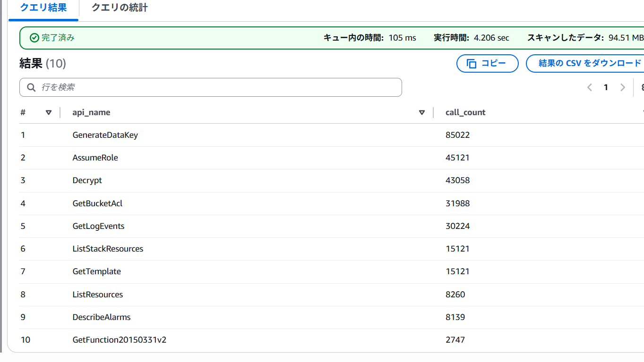Switch to the クエリの統計 tab
This screenshot has height=362, width=644.
click(119, 8)
